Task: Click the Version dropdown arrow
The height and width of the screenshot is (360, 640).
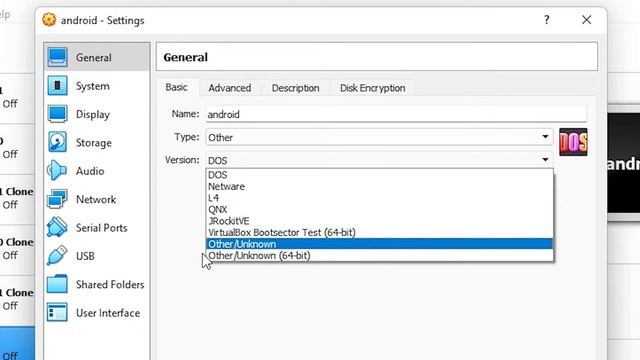Action: click(545, 160)
